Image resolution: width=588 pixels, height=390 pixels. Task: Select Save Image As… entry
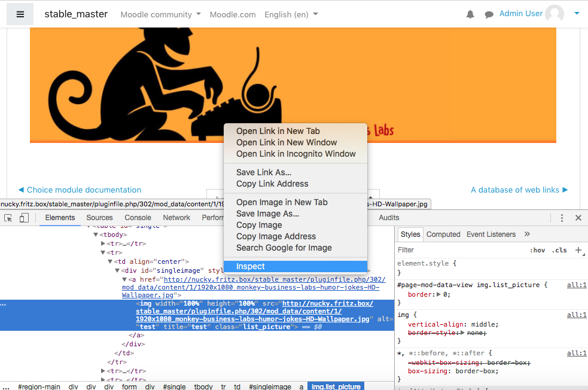[x=267, y=214]
